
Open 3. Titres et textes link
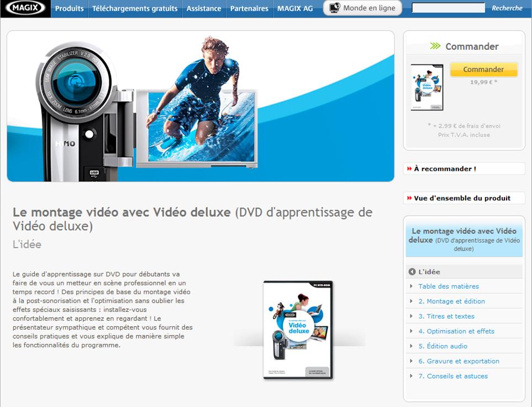(x=446, y=316)
